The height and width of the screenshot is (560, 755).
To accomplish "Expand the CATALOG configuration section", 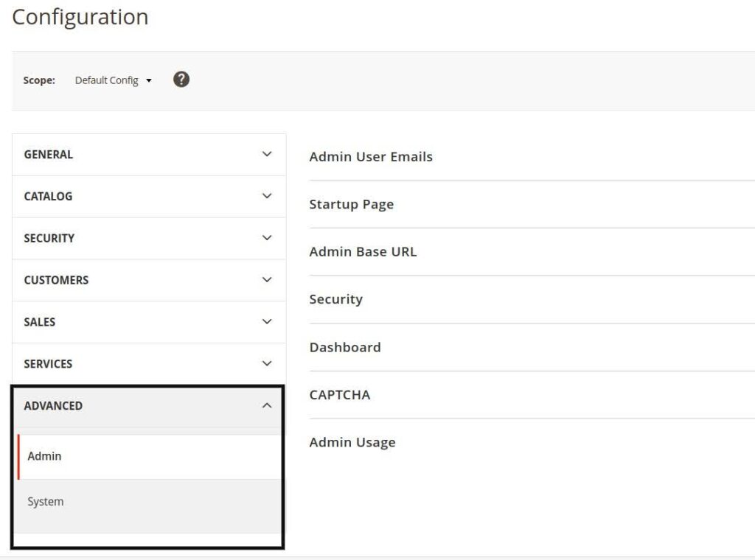I will click(147, 196).
